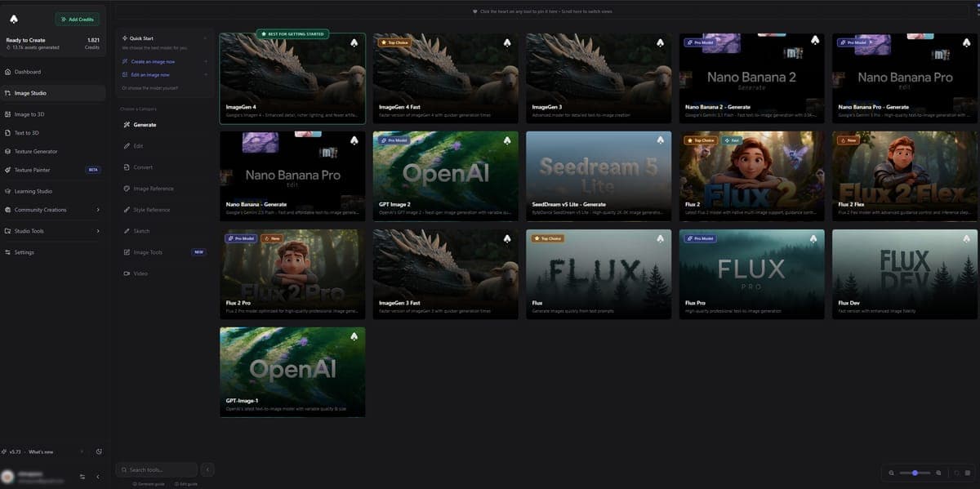
Task: Click Create an image now link
Action: pyautogui.click(x=154, y=61)
